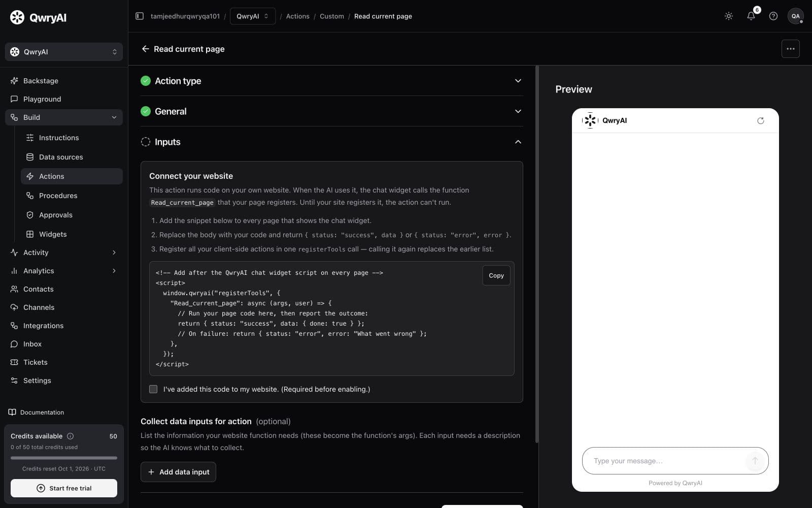Click tamjeedhurqwryqa101 breadcrumb
The width and height of the screenshot is (812, 508).
point(185,16)
